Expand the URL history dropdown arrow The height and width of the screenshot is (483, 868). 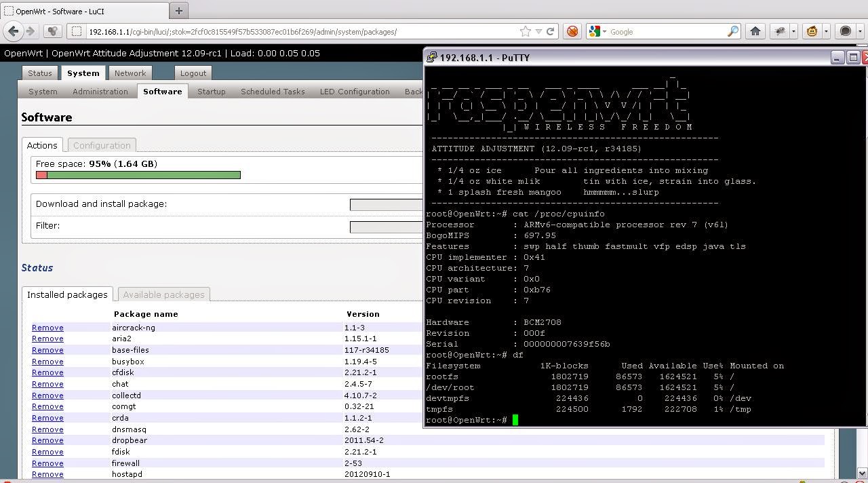click(538, 31)
